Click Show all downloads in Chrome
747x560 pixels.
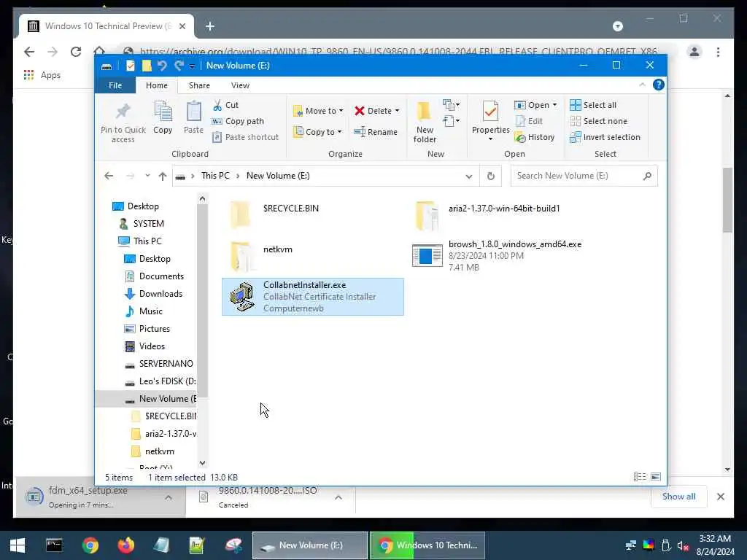[x=678, y=497]
